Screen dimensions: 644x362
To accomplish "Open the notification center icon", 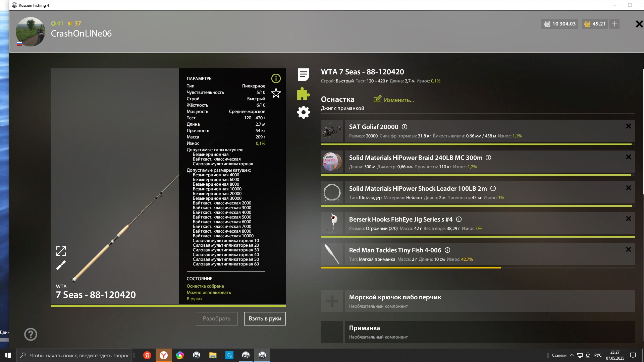I will coord(633,355).
